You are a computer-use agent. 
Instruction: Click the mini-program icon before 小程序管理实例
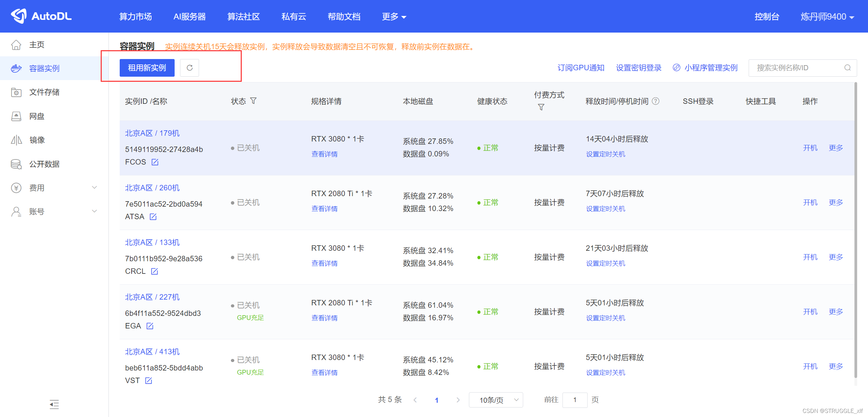pos(676,68)
